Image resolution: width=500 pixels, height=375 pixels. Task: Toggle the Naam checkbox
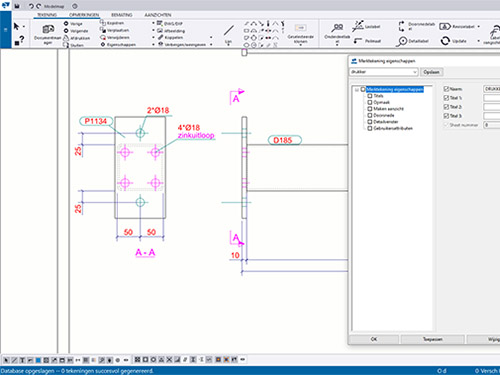[x=446, y=89]
